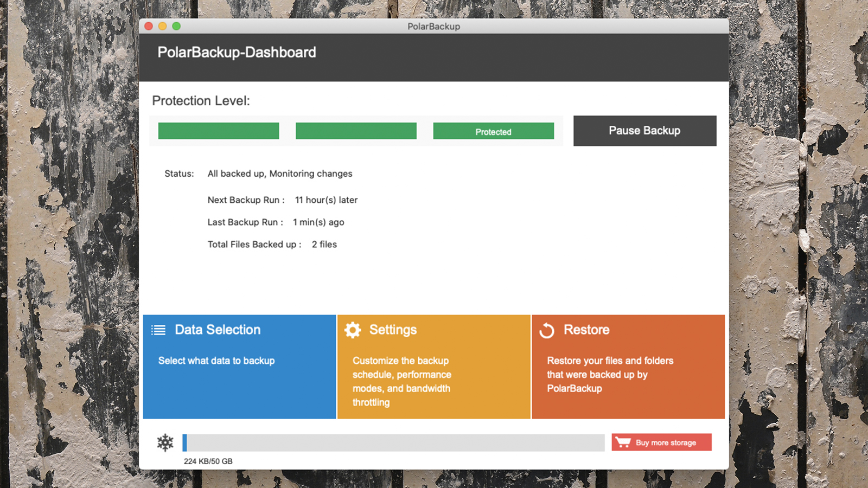This screenshot has width=868, height=488.
Task: Maximize the PolarBackup window with green button
Action: [176, 26]
